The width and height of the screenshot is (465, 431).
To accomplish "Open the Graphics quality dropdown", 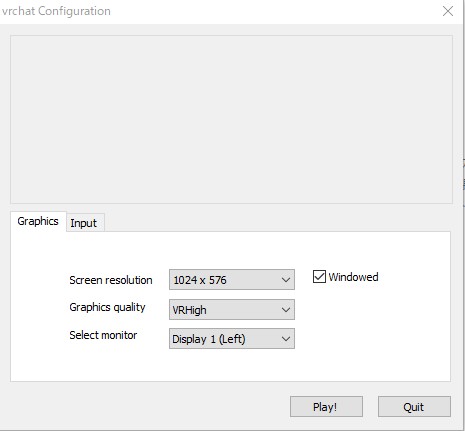I will [232, 309].
